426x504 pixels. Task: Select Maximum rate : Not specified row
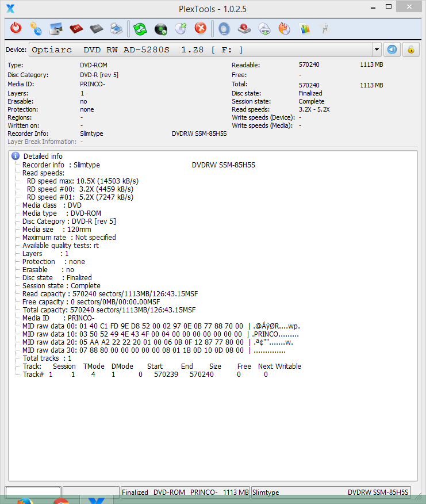[69, 237]
